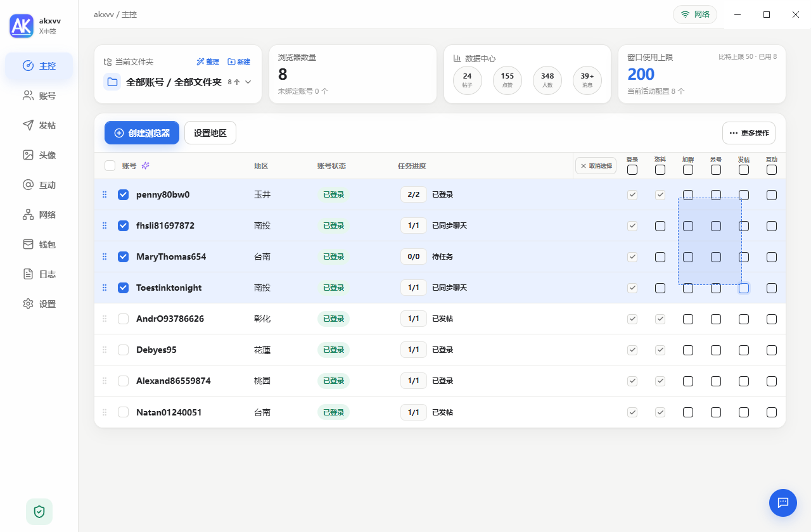Click the drag handle for Alexand86559874 row
Screen dimensions: 811x532
(105, 381)
